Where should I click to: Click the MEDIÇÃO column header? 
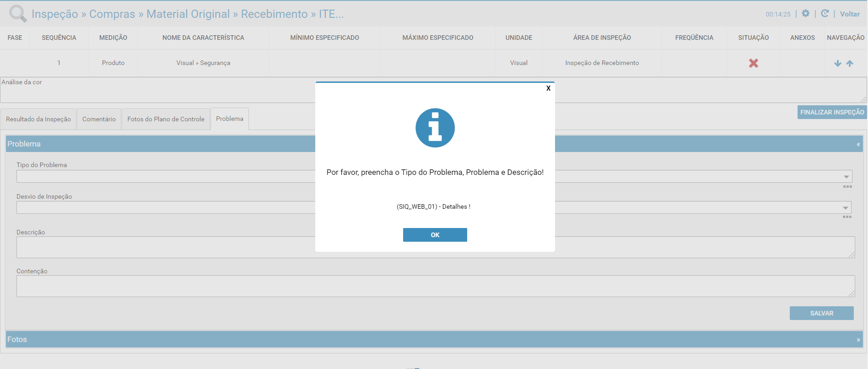113,38
